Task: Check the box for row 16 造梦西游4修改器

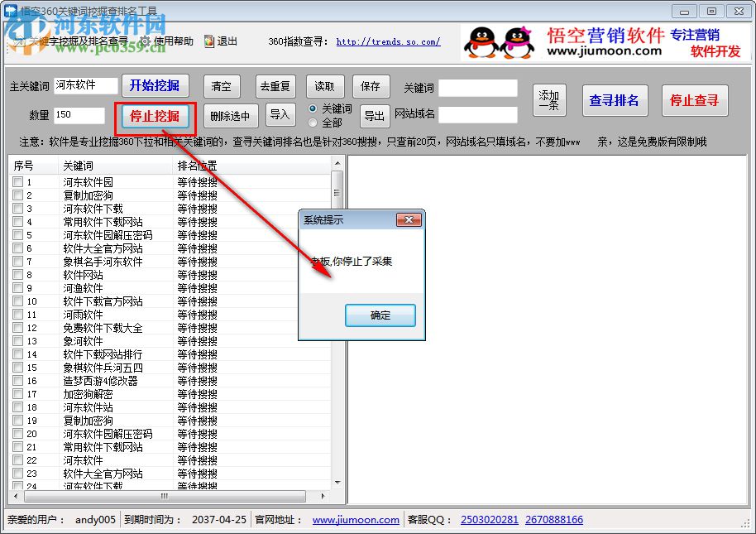Action: pyautogui.click(x=18, y=381)
